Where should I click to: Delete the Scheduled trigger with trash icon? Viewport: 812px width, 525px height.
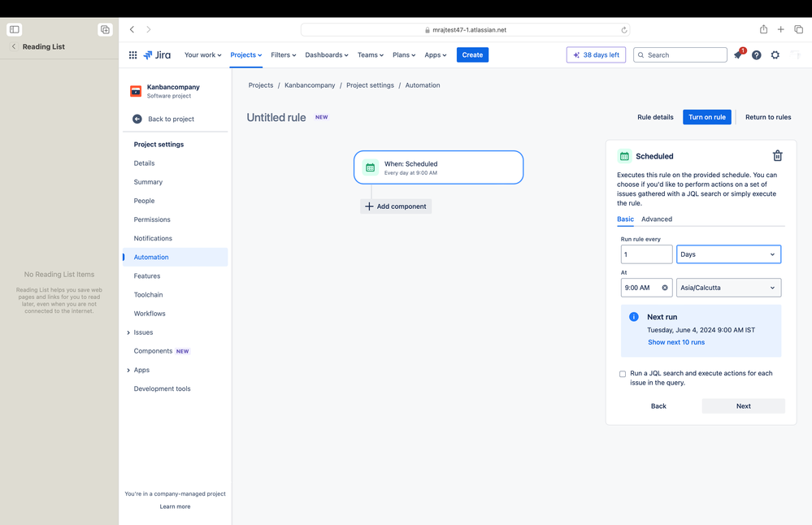pyautogui.click(x=777, y=156)
